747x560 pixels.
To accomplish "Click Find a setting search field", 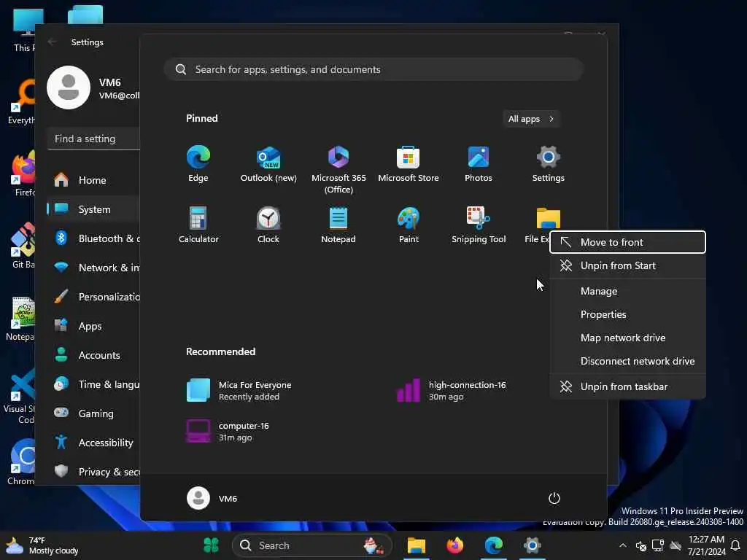I will [93, 139].
